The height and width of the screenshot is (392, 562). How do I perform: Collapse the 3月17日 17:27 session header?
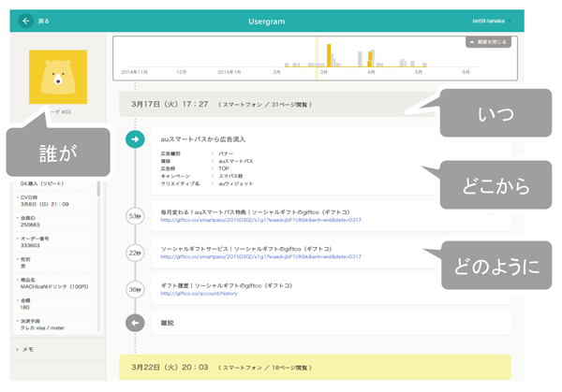coord(279,104)
